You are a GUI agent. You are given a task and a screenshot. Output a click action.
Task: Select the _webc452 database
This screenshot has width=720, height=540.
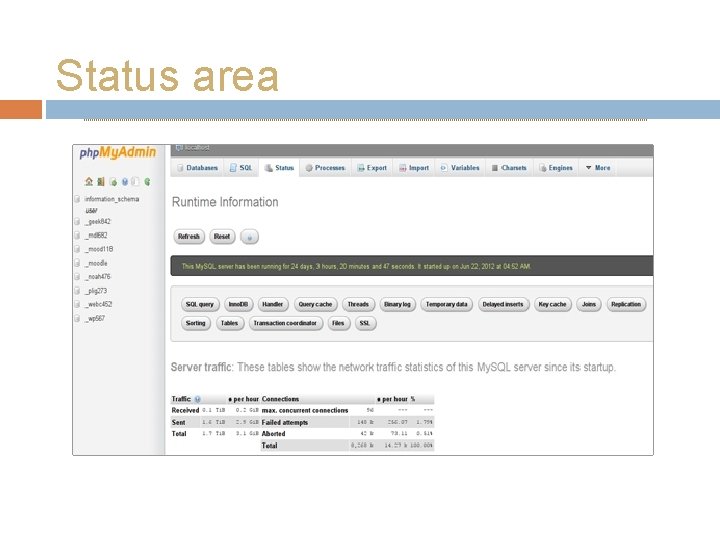pyautogui.click(x=99, y=304)
